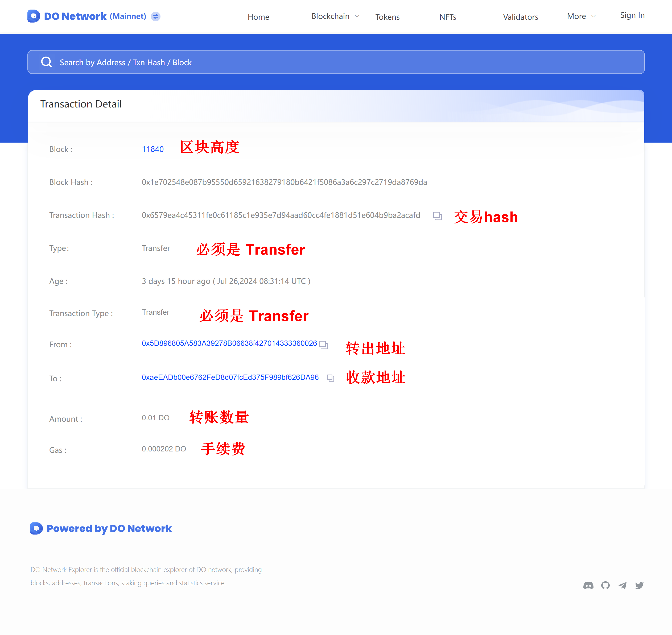Click the DO Network (Mainnet) title
Viewport: 672px width, 635px height.
(95, 16)
